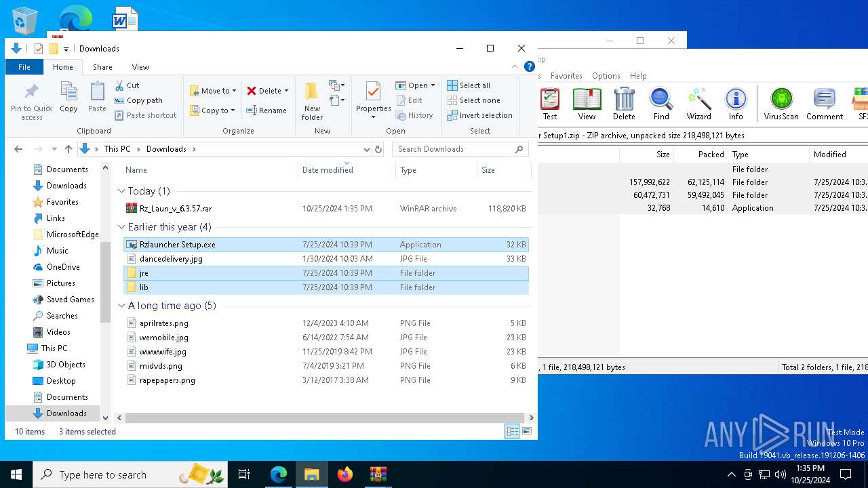Click Invert selection in ribbon
The image size is (868, 488).
click(479, 115)
